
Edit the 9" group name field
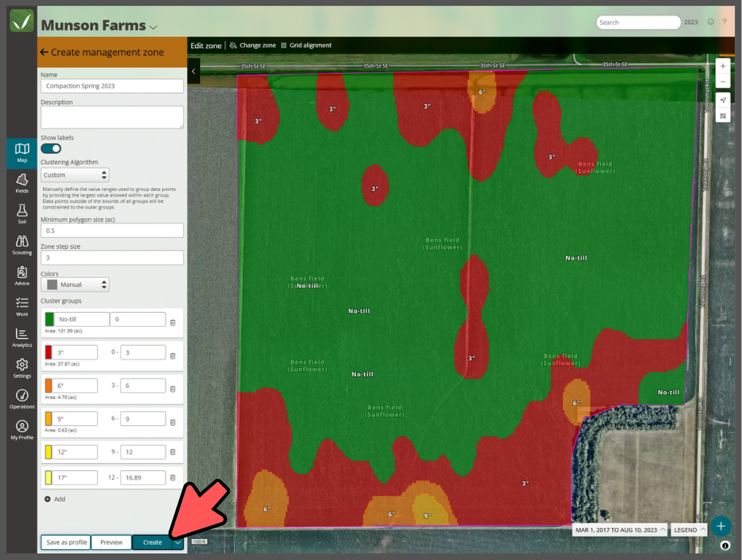[x=76, y=419]
